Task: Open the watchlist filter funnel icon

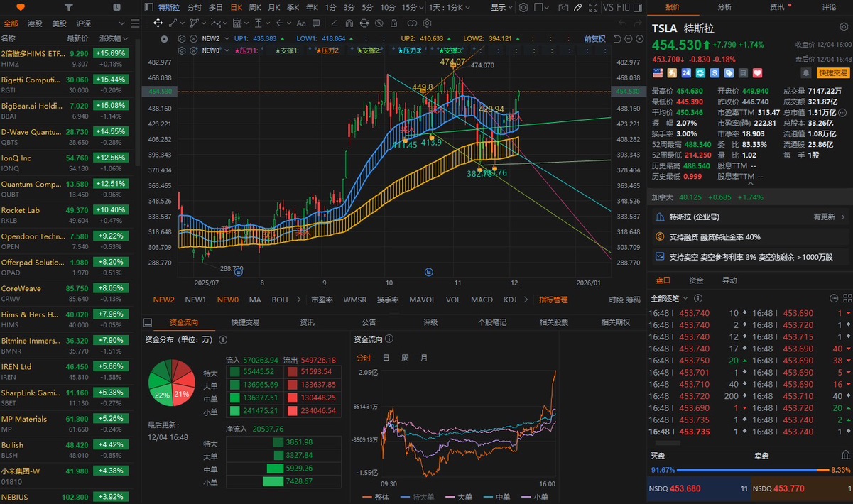Action: [68, 7]
